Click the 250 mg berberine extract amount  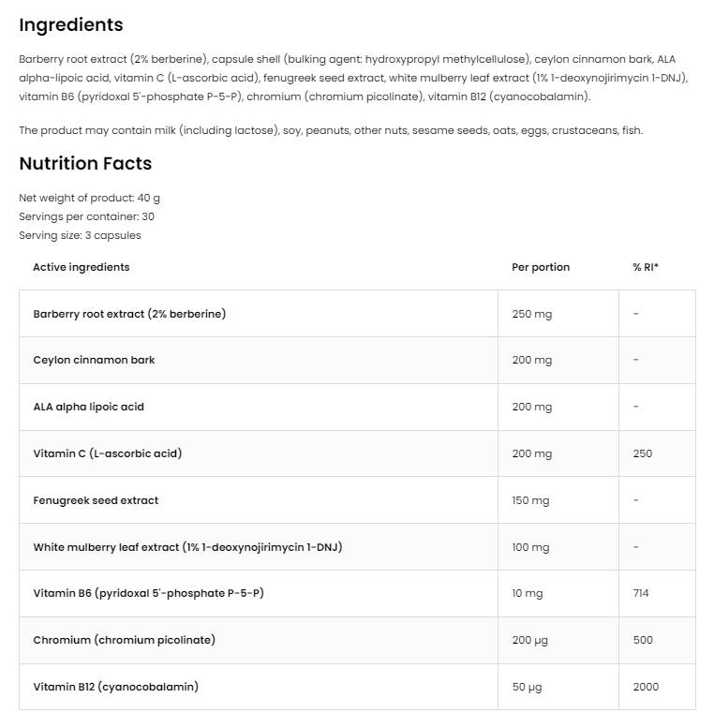pos(531,314)
